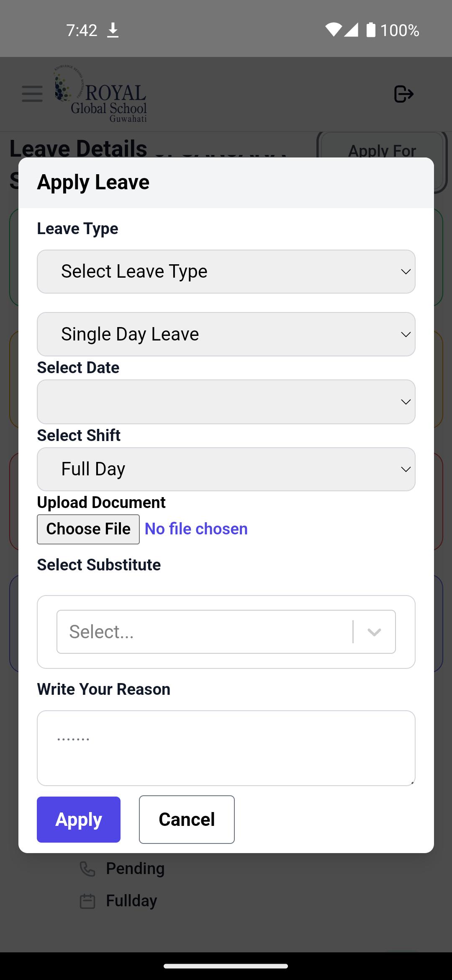The image size is (452, 980).
Task: Tap the Royal Global School logo
Action: pos(100,94)
